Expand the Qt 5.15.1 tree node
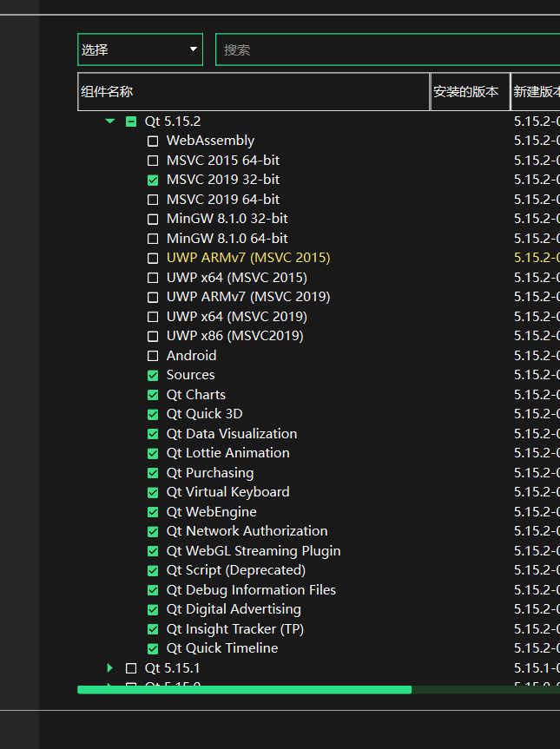 pos(110,667)
